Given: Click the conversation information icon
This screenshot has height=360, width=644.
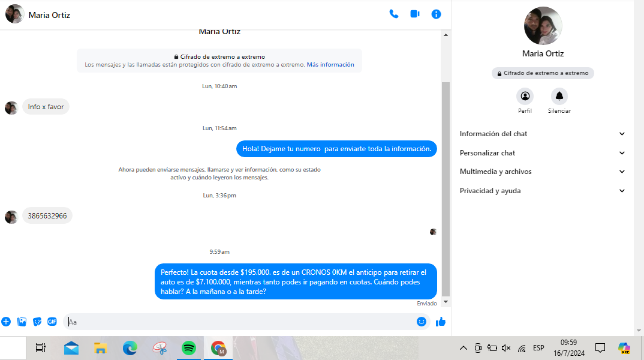Looking at the screenshot, I should 437,14.
